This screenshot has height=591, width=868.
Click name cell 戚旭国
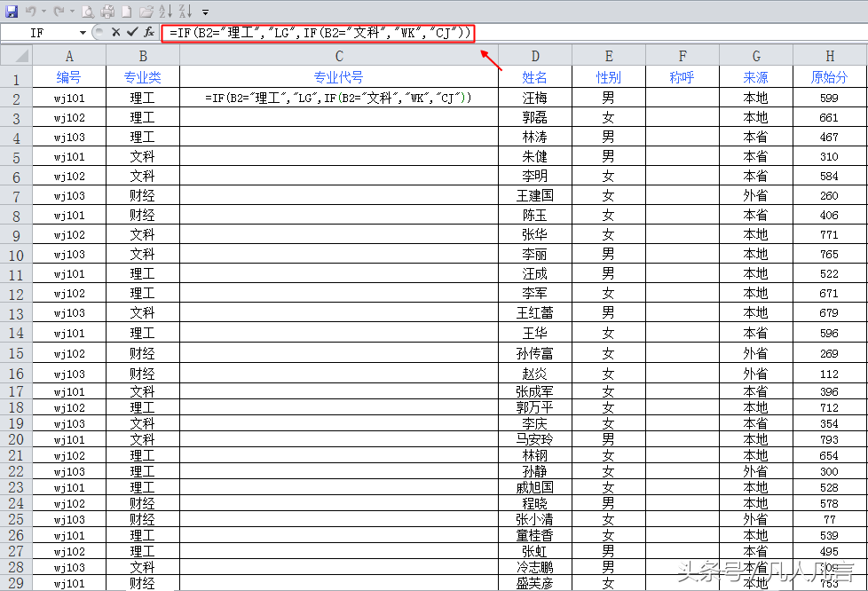535,487
